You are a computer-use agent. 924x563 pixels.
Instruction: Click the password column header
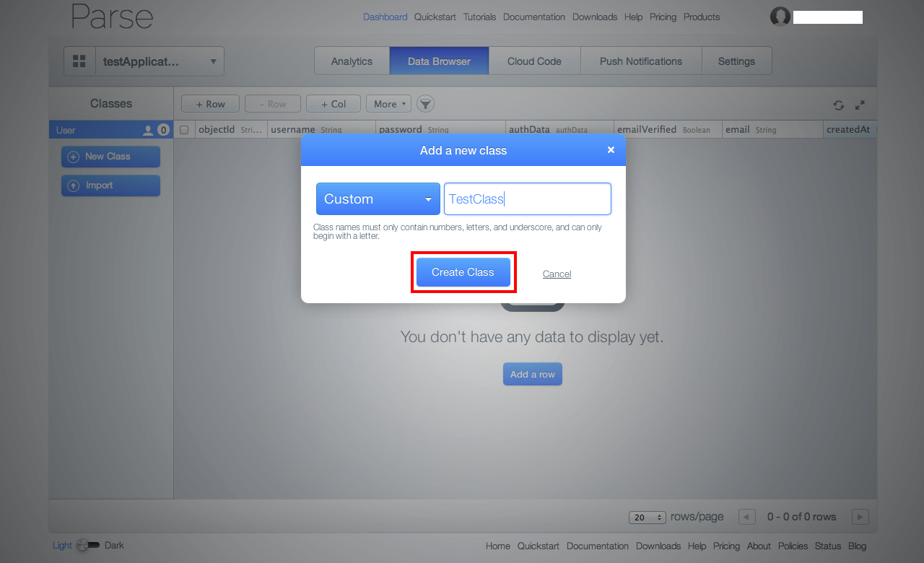[x=440, y=130]
